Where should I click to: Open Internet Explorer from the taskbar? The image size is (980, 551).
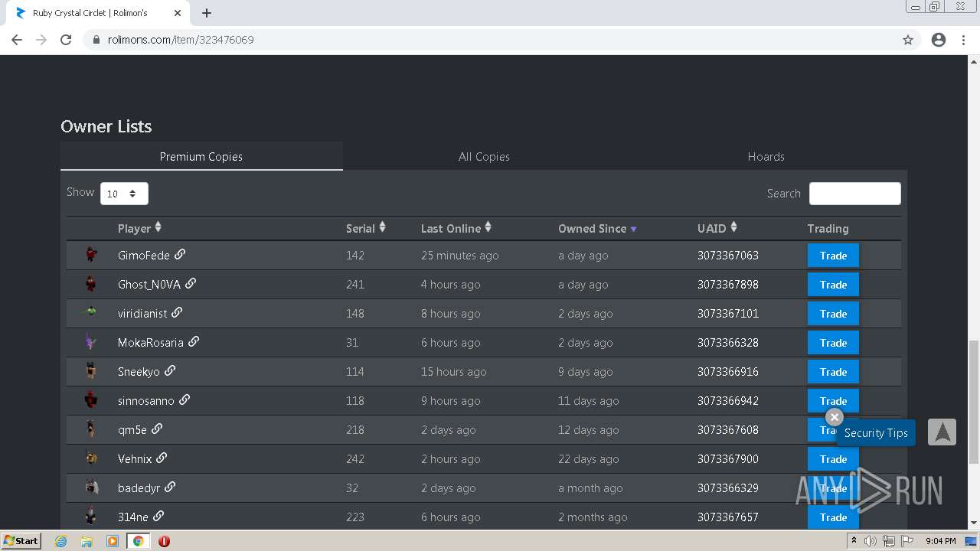click(61, 541)
